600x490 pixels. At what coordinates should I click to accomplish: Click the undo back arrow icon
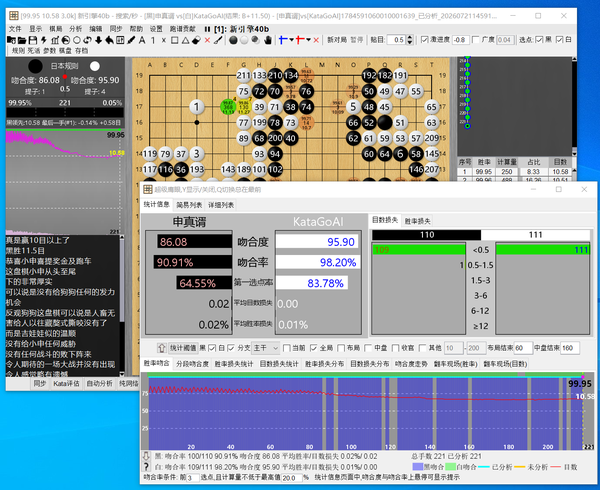(x=109, y=40)
